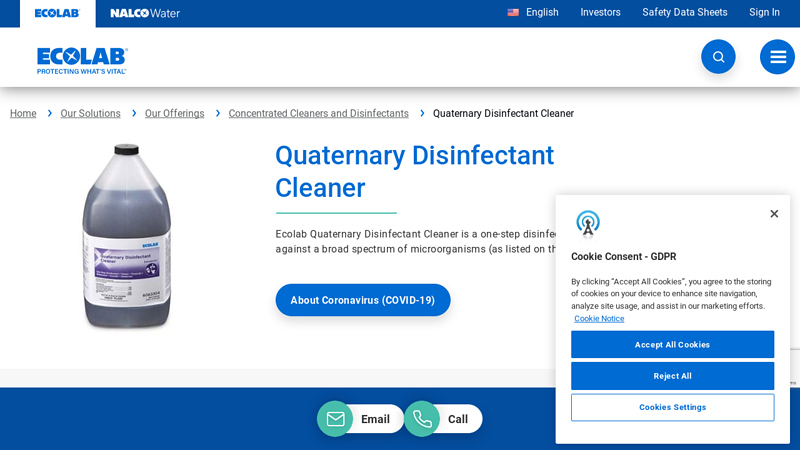Go to the Home breadcrumb
The image size is (800, 450).
23,113
